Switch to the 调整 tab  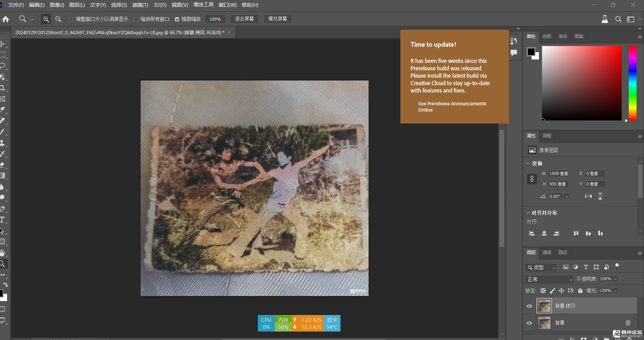547,136
